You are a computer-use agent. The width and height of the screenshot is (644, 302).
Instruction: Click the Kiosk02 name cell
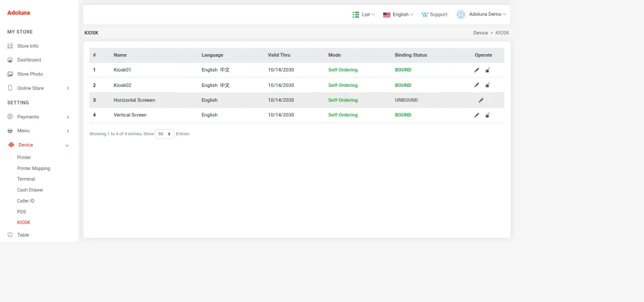point(123,85)
